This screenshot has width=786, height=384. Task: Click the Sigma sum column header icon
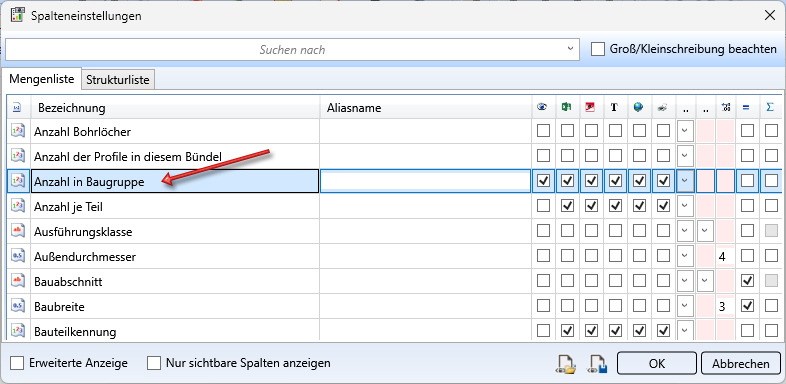tap(770, 107)
